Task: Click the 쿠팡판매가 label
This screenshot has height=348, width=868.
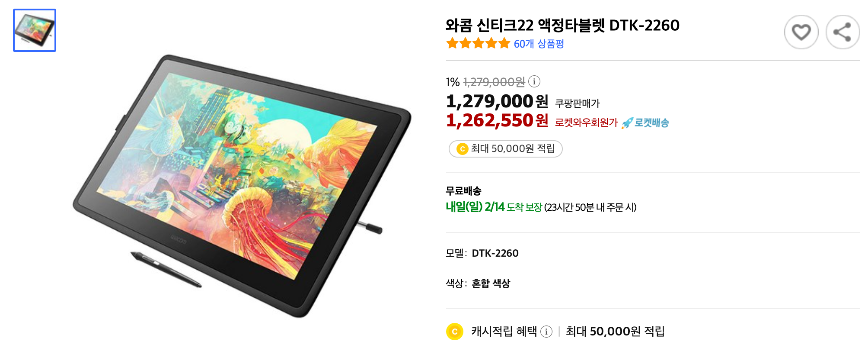Action: [578, 103]
